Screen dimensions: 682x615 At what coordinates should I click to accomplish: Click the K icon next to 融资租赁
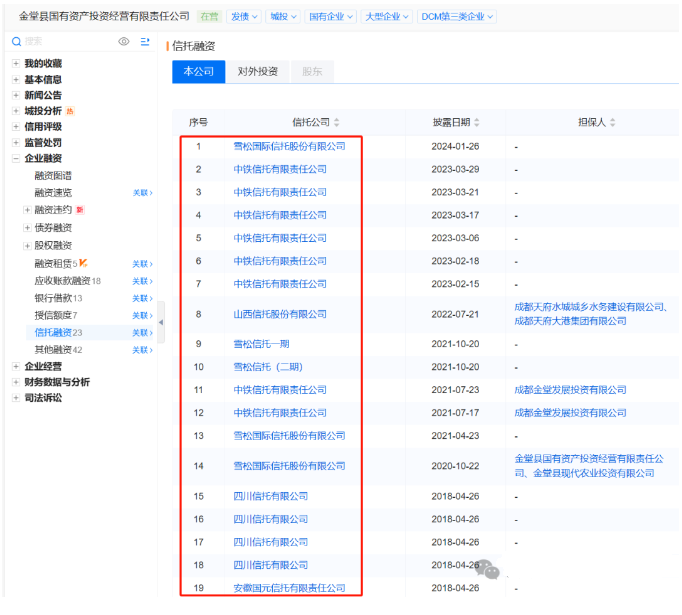(x=83, y=263)
